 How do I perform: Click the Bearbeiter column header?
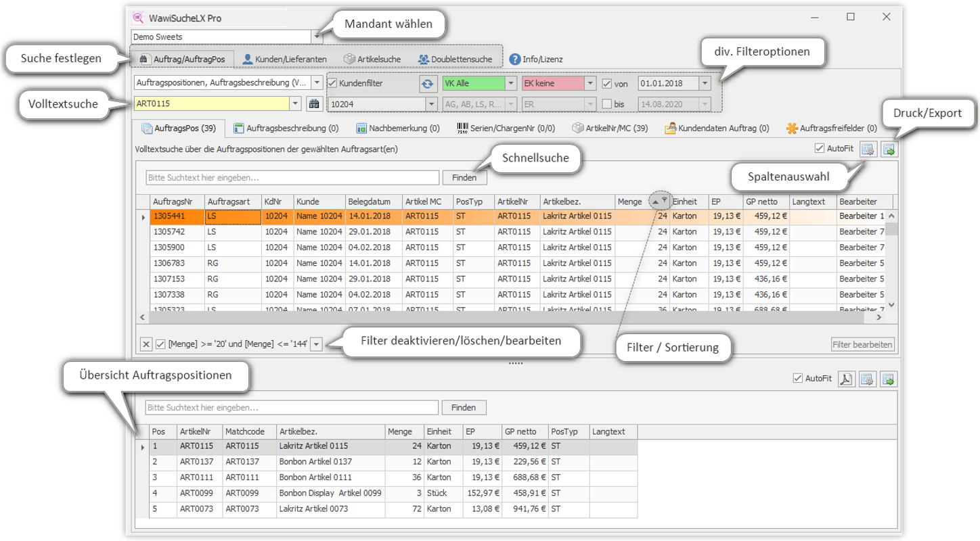point(864,202)
